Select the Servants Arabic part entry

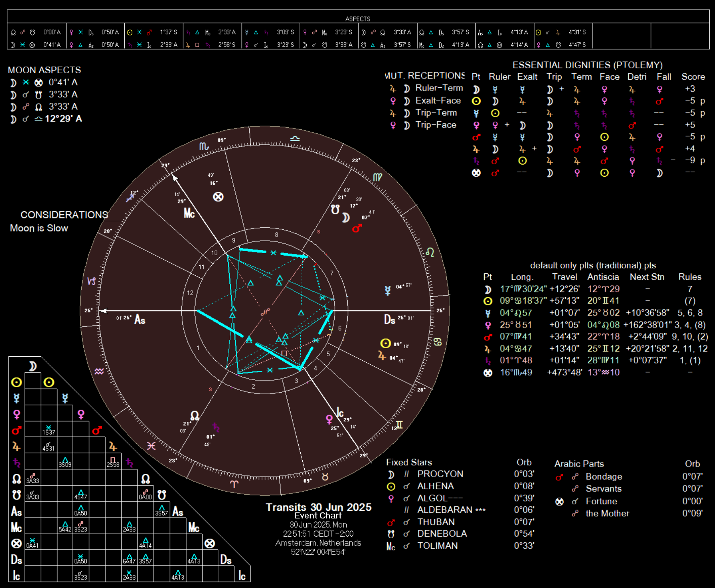[604, 489]
